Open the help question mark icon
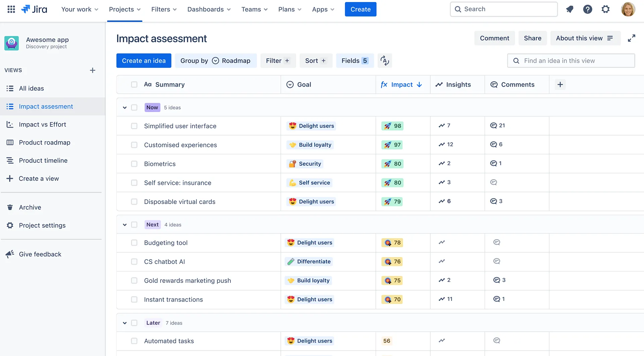This screenshot has height=356, width=644. point(588,9)
